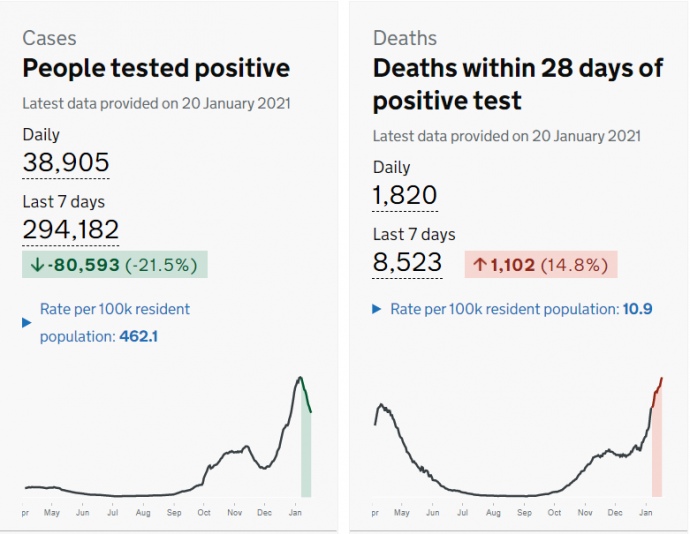Click the red 1,102 (14.8%) change badge
The image size is (690, 534).
tap(541, 265)
